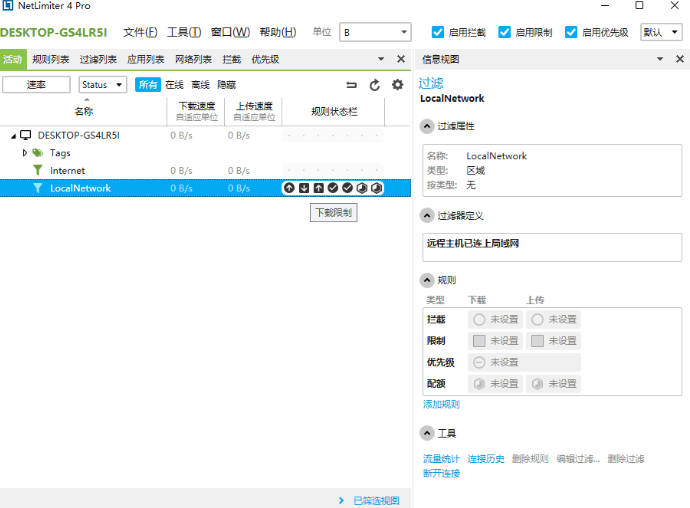The width and height of the screenshot is (690, 508).
Task: Open the 工具(T) menu
Action: [184, 32]
